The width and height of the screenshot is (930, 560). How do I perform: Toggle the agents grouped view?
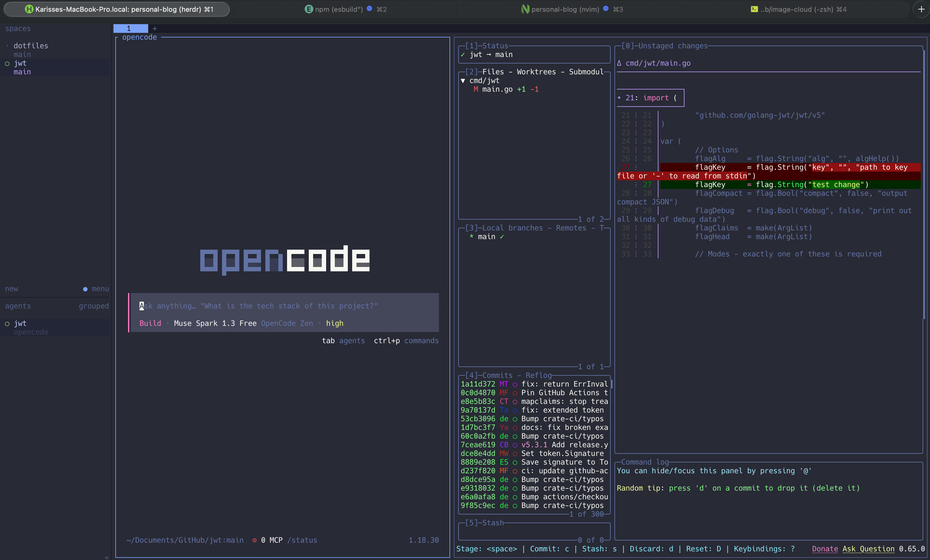click(94, 306)
